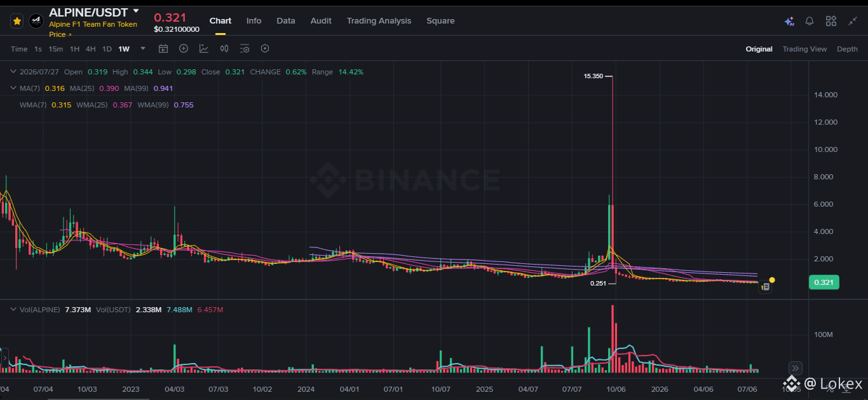Open the AI assistant sparkle icon
This screenshot has height=400, width=868.
(x=789, y=21)
